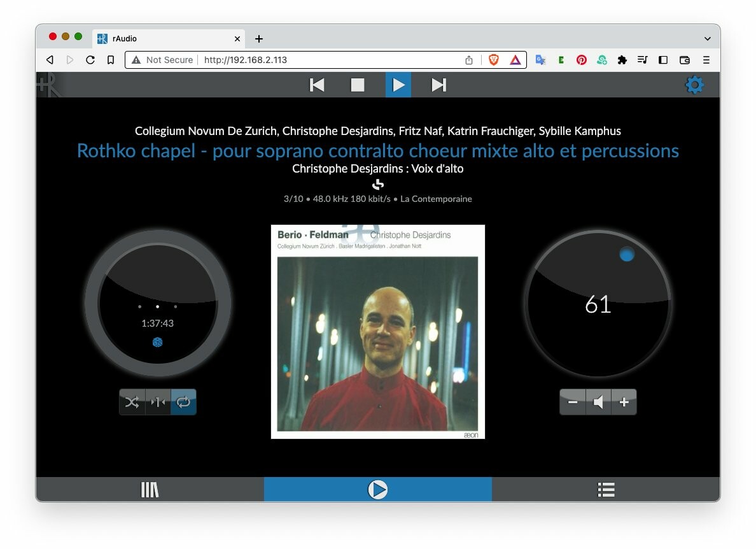Toggle single track playback mode
Screen dimensions: 756x549
point(158,402)
